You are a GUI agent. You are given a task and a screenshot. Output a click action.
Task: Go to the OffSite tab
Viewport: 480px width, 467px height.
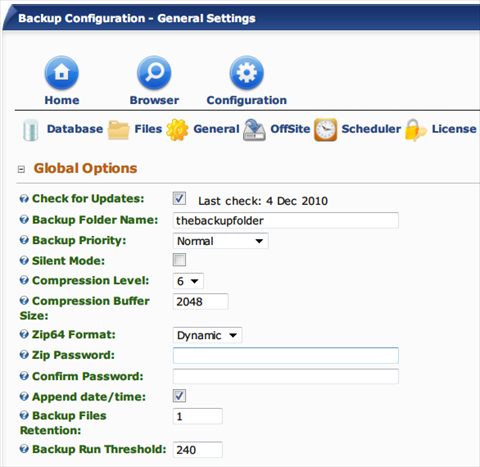pyautogui.click(x=290, y=129)
